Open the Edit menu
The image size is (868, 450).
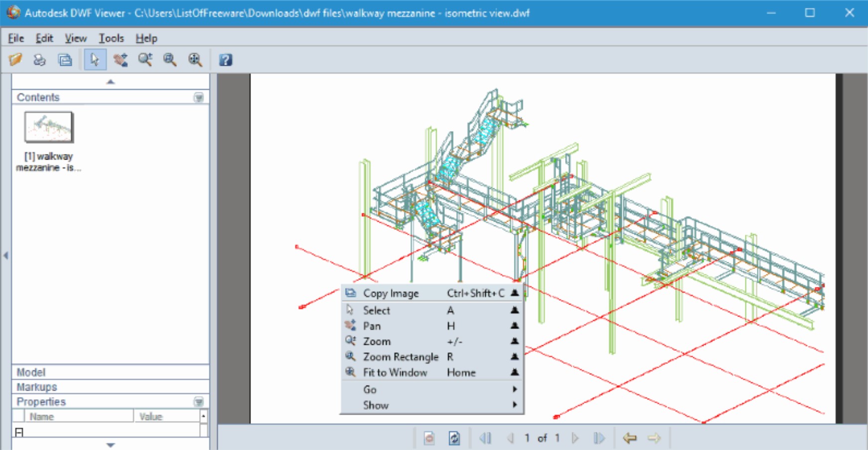[44, 38]
